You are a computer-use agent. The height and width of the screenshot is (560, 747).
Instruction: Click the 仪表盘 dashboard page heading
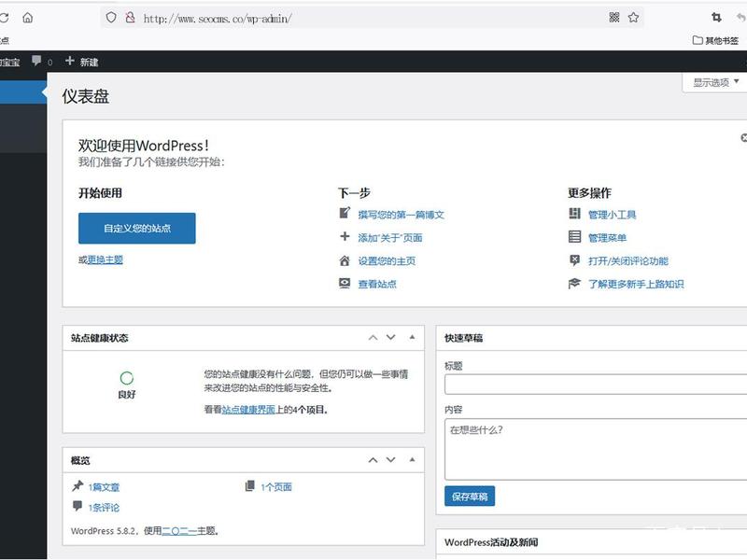click(x=86, y=97)
